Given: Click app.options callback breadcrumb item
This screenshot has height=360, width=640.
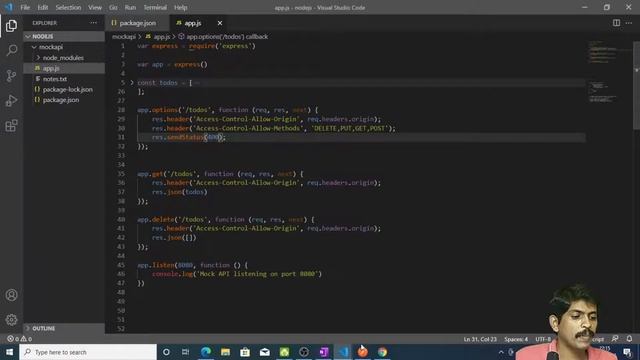Looking at the screenshot, I should coord(223,37).
